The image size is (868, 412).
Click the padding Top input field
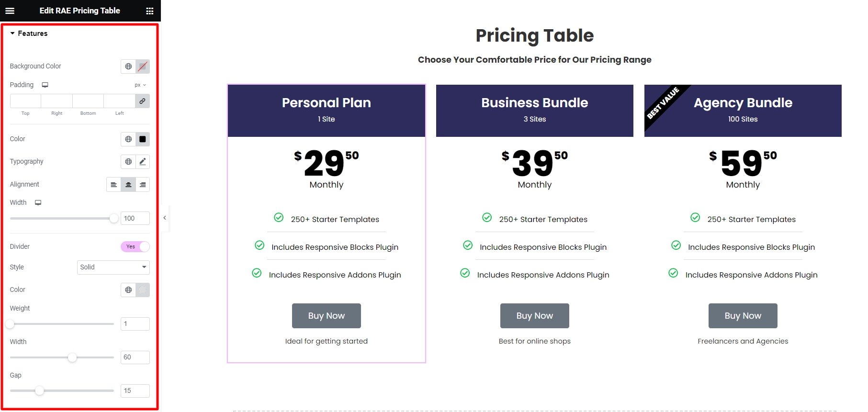click(x=25, y=101)
